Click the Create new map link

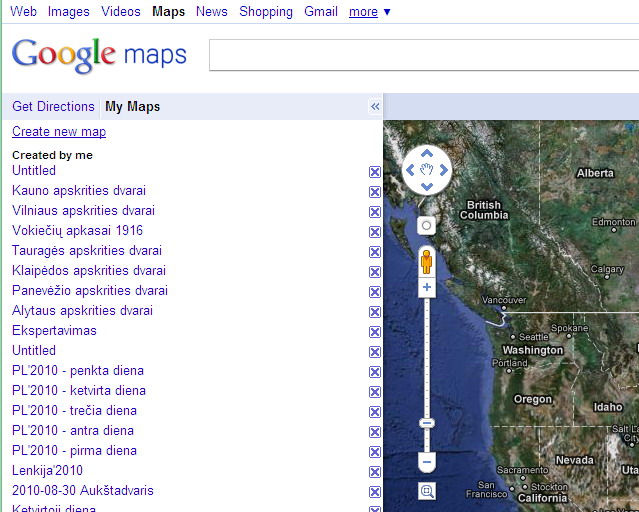[59, 132]
